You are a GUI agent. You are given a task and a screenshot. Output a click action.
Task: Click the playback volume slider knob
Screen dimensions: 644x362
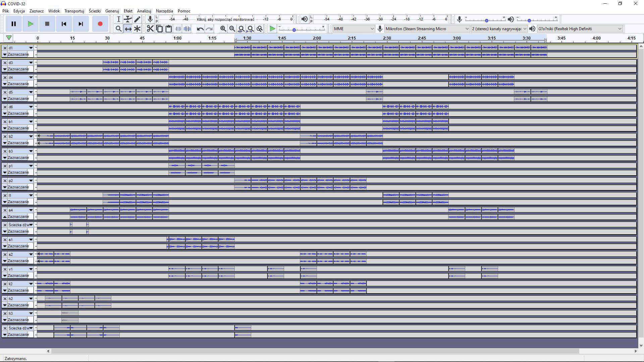coord(529,20)
